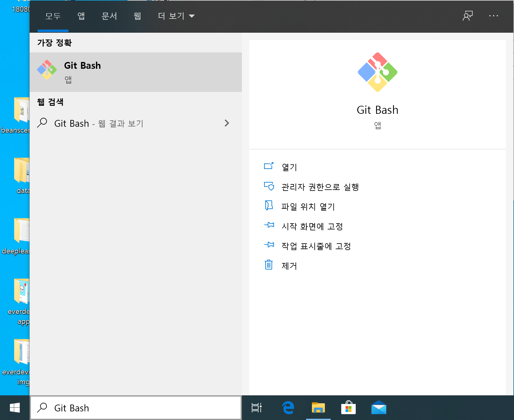This screenshot has height=420, width=514.
Task: Click the run as administrator shield icon
Action: (x=269, y=186)
